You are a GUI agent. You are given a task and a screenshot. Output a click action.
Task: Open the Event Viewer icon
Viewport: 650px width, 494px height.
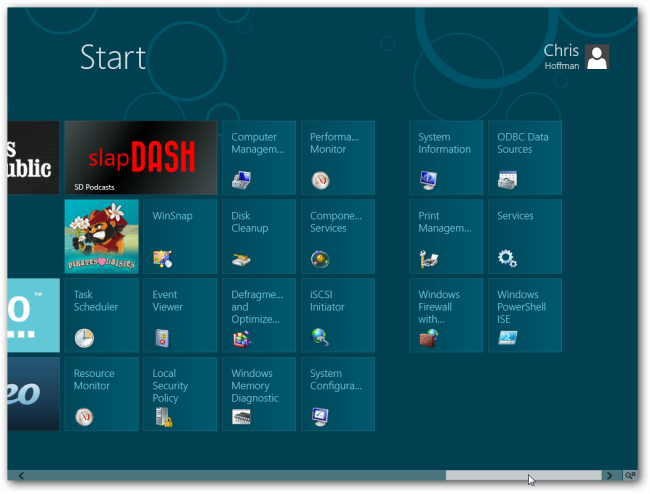(162, 338)
